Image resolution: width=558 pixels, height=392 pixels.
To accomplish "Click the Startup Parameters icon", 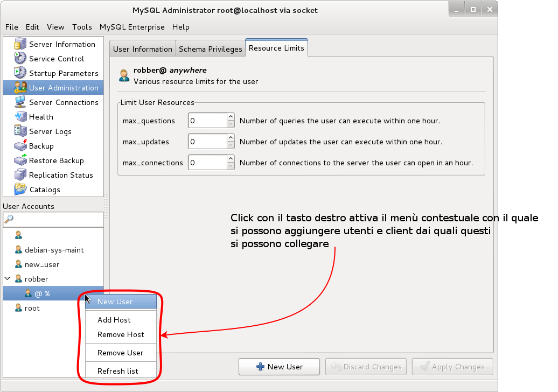I will tap(20, 73).
